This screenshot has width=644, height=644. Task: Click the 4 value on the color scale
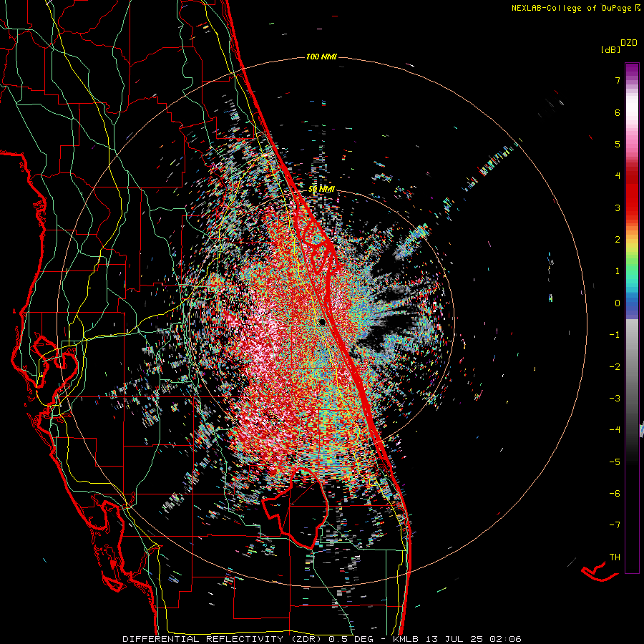pos(618,176)
